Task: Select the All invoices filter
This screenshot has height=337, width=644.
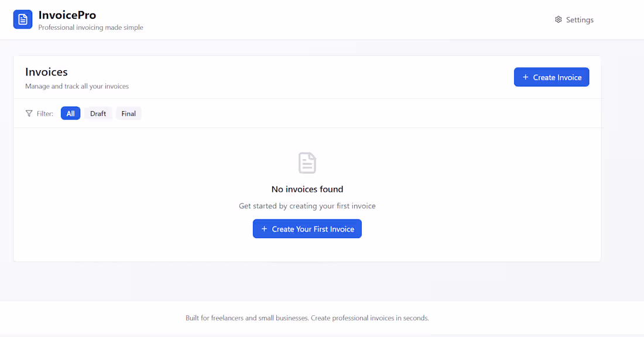Action: (70, 114)
